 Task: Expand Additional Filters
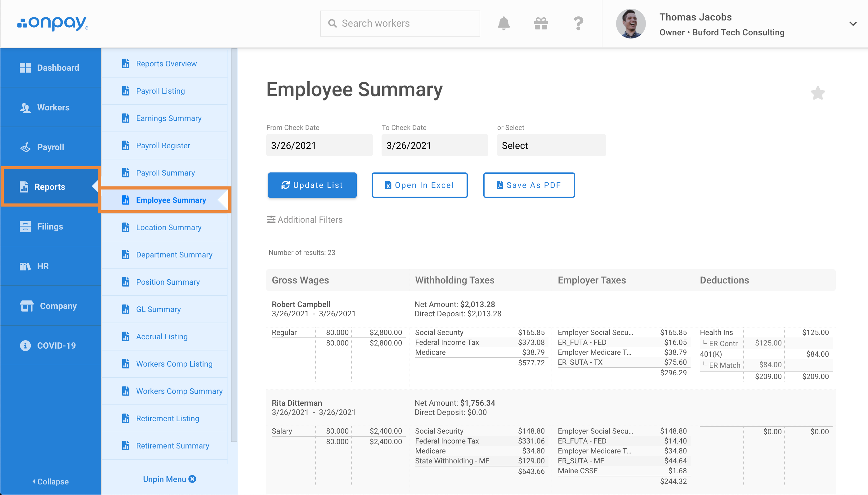tap(304, 220)
